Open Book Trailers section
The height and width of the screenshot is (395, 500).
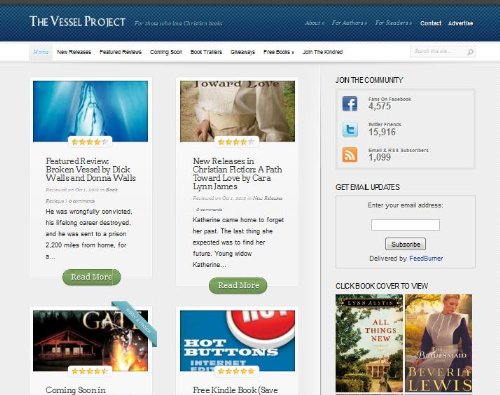click(206, 52)
